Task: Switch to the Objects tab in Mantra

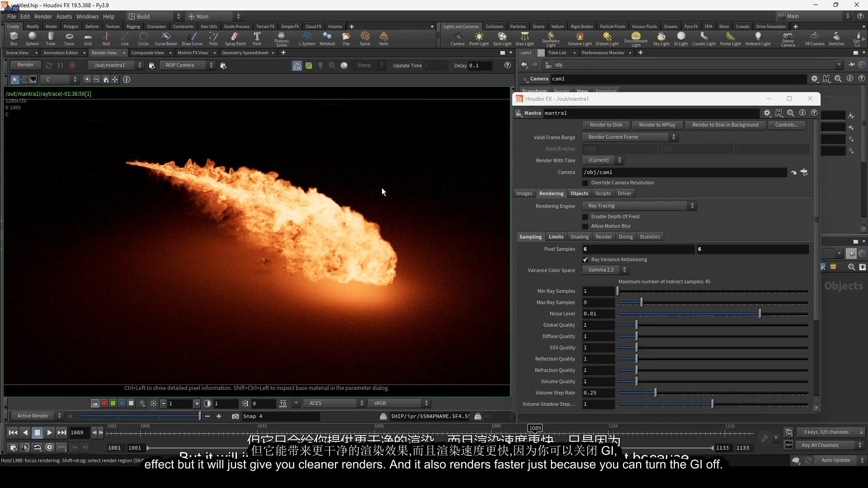Action: pos(579,193)
